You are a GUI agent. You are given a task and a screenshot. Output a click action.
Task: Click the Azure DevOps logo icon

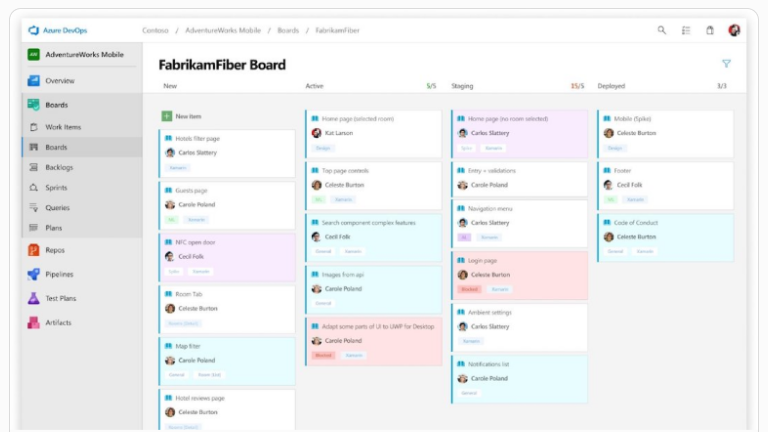[33, 30]
